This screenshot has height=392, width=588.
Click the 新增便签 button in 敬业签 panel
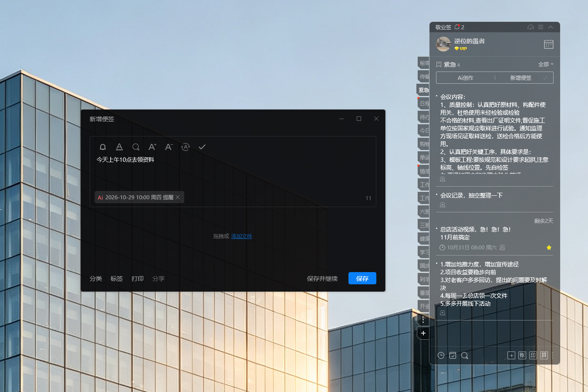(x=521, y=78)
